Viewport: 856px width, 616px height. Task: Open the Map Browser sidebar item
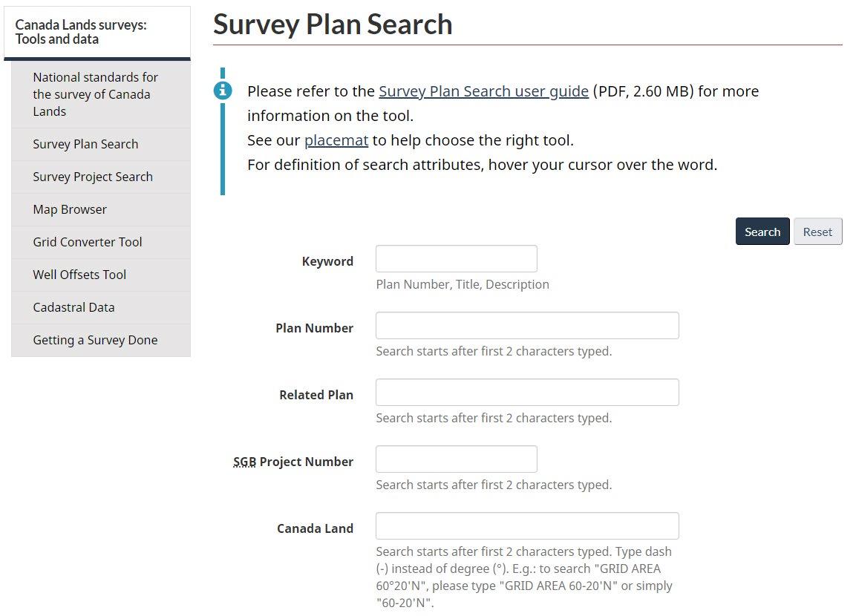coord(101,209)
